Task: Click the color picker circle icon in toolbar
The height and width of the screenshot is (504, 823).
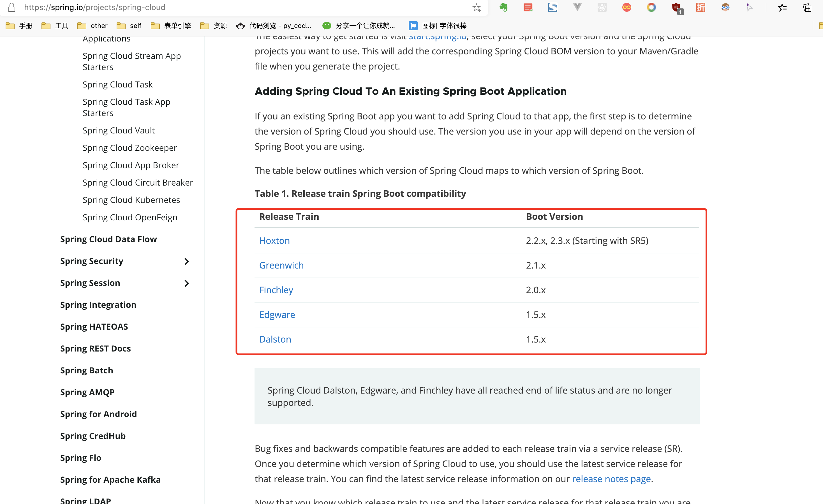Action: (651, 8)
